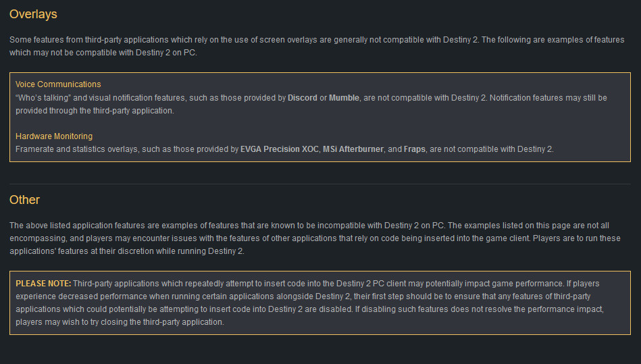Click 'players may wish to try closing' line
The width and height of the screenshot is (641, 364).
click(x=120, y=322)
